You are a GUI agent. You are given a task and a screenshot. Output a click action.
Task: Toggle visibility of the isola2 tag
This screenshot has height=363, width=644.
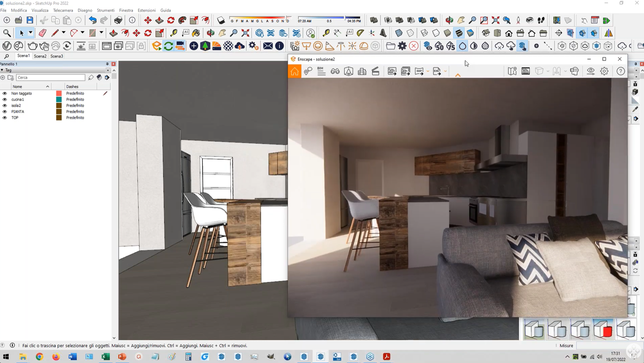tap(5, 106)
